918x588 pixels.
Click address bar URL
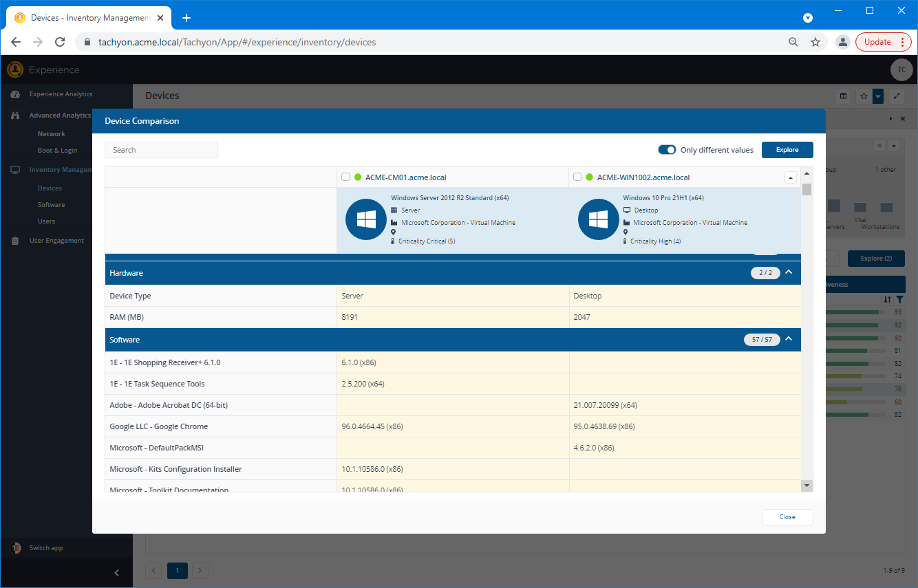coord(237,42)
